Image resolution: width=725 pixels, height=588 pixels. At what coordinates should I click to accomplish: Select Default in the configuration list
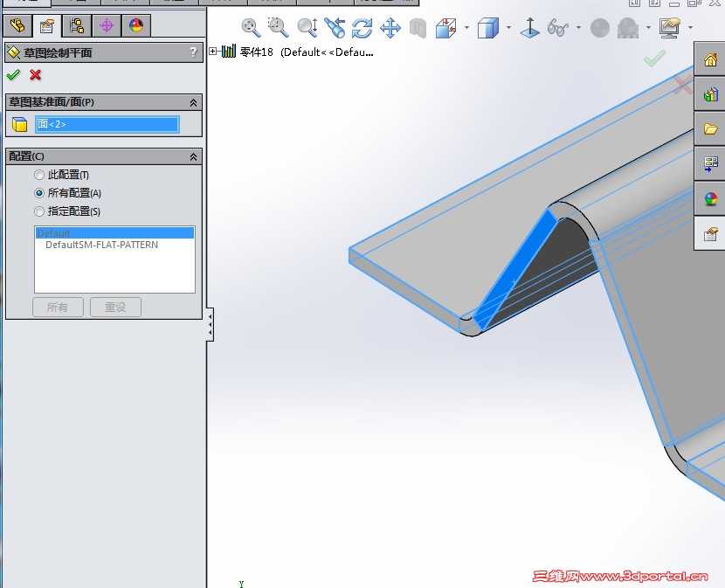pyautogui.click(x=114, y=232)
